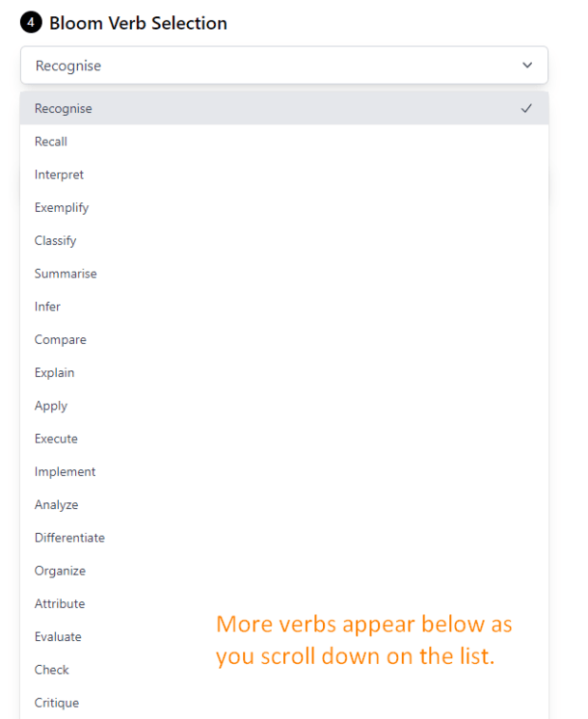Choose the Compare verb
Image resolution: width=588 pixels, height=719 pixels.
pos(60,339)
